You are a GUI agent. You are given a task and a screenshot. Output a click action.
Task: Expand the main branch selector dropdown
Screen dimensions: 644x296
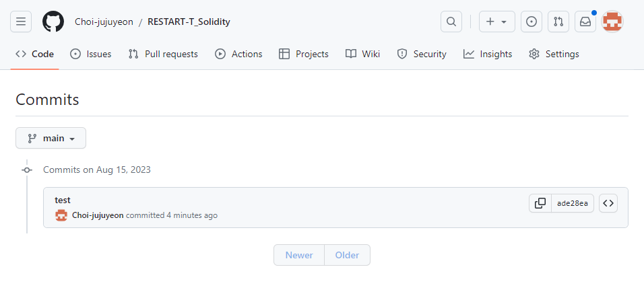pos(51,138)
